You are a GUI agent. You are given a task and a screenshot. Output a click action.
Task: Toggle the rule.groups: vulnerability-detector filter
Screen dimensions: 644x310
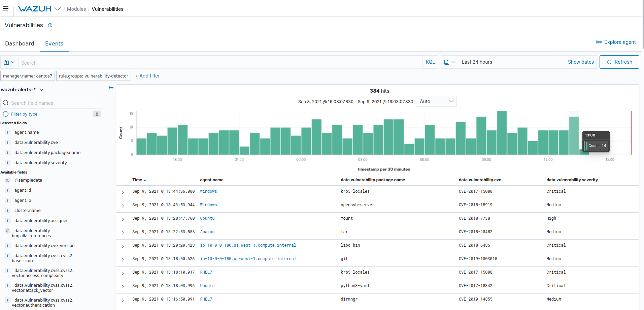93,76
